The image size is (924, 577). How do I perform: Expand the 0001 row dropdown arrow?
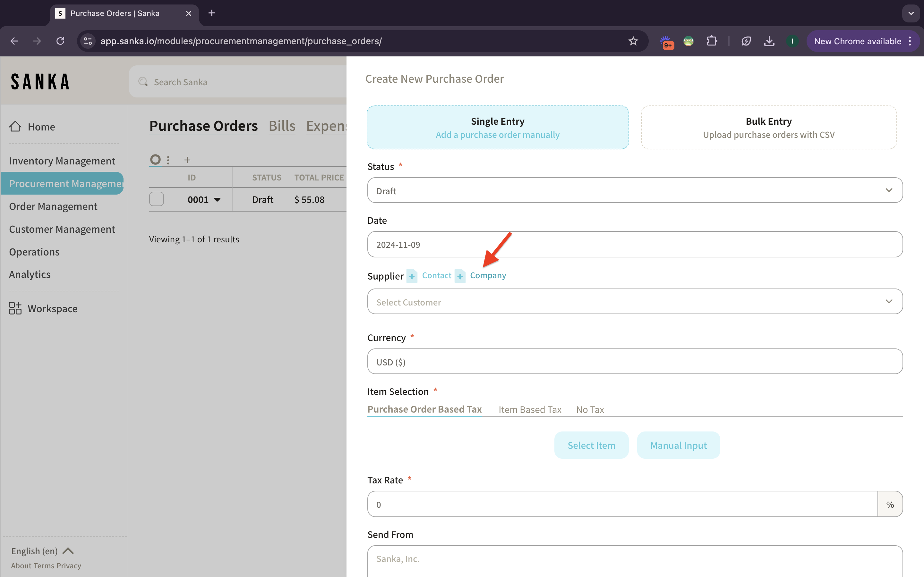coord(217,200)
